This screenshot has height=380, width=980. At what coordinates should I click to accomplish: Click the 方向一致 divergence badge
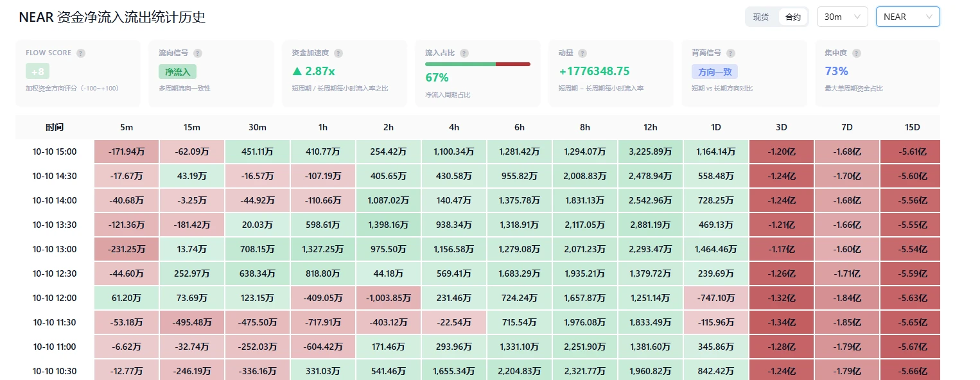(x=715, y=71)
